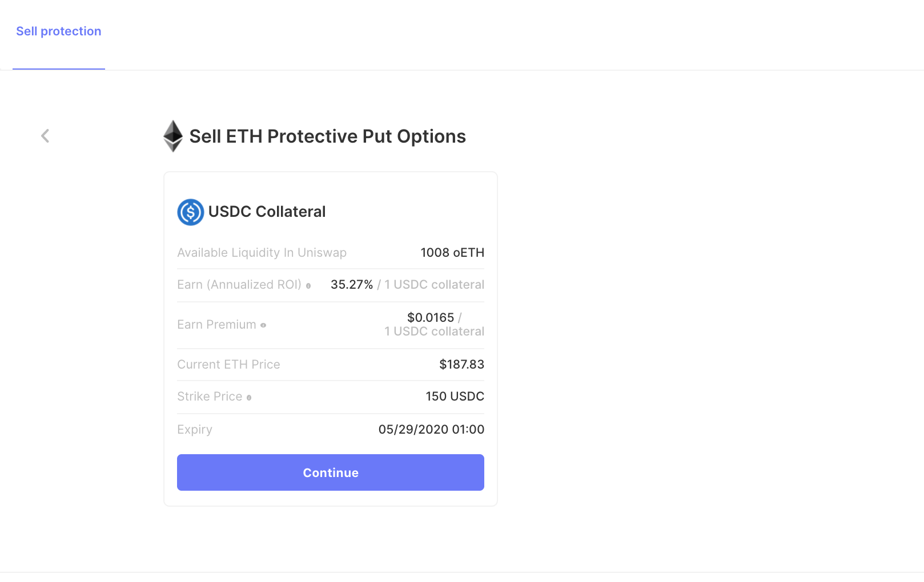Click the back chevron arrow
This screenshot has height=582, width=924.
[x=45, y=136]
